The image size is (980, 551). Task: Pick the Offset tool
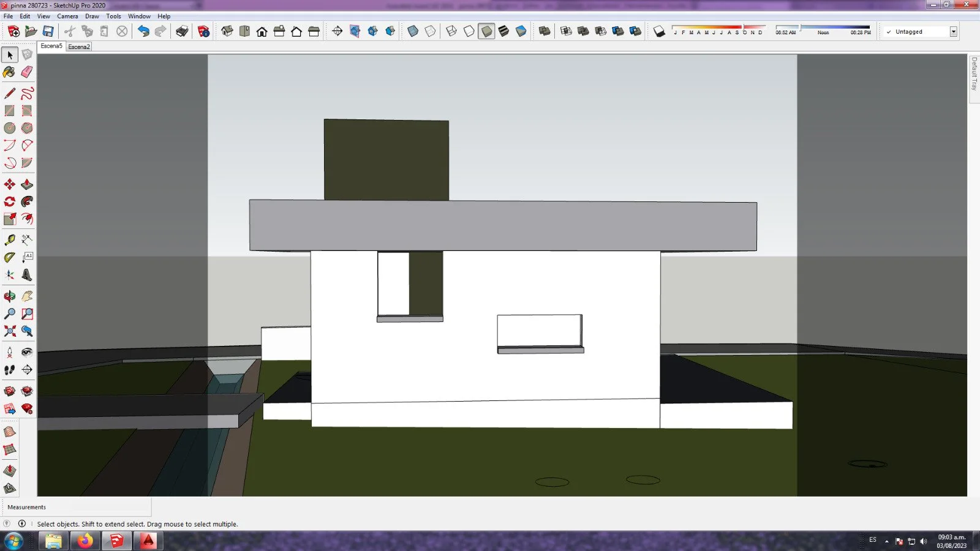click(27, 219)
